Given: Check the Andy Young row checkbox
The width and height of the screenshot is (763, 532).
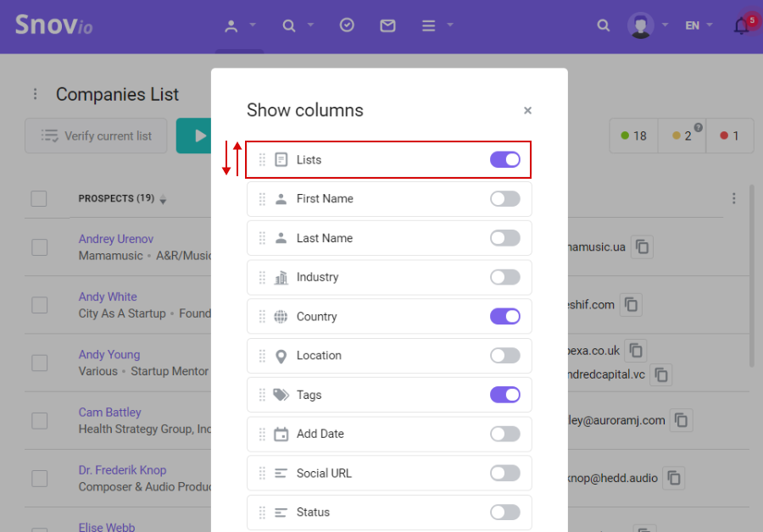Looking at the screenshot, I should point(39,363).
